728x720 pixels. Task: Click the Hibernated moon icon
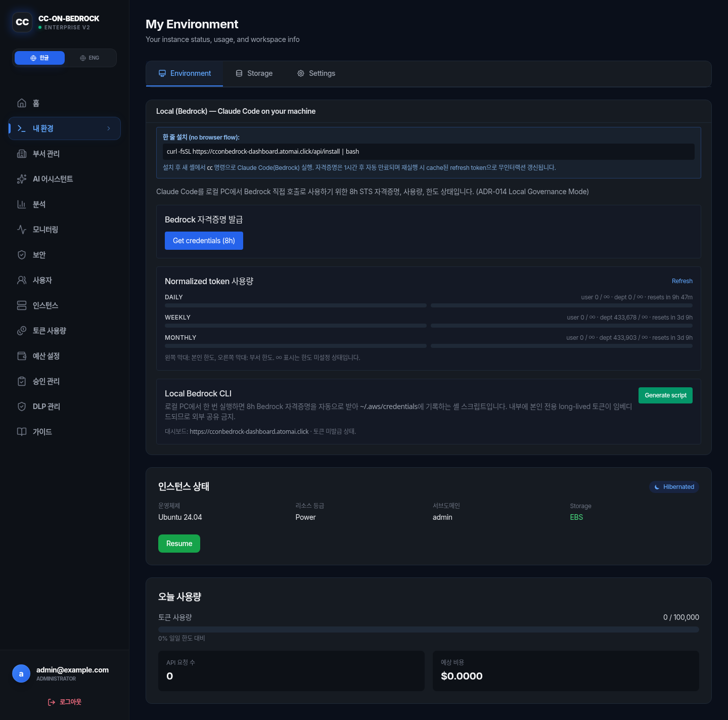point(657,487)
